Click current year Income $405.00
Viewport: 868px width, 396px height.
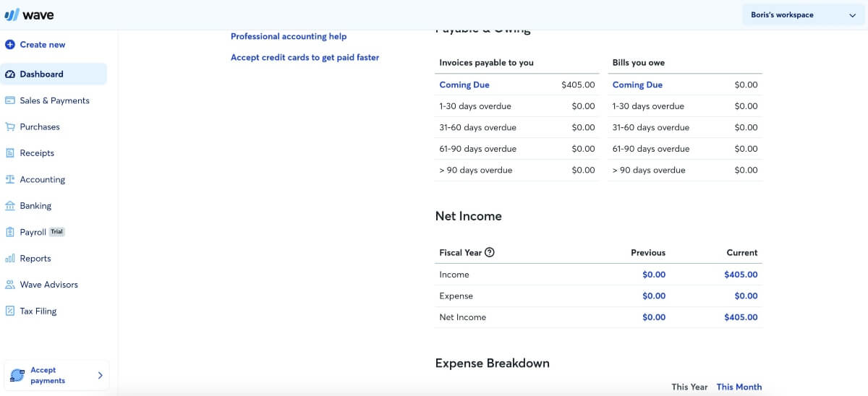(741, 275)
